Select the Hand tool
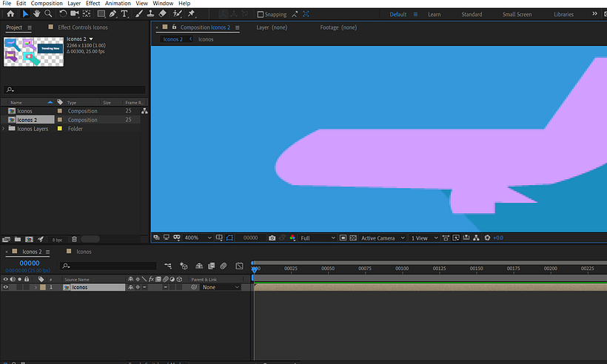The image size is (607, 364). click(36, 14)
